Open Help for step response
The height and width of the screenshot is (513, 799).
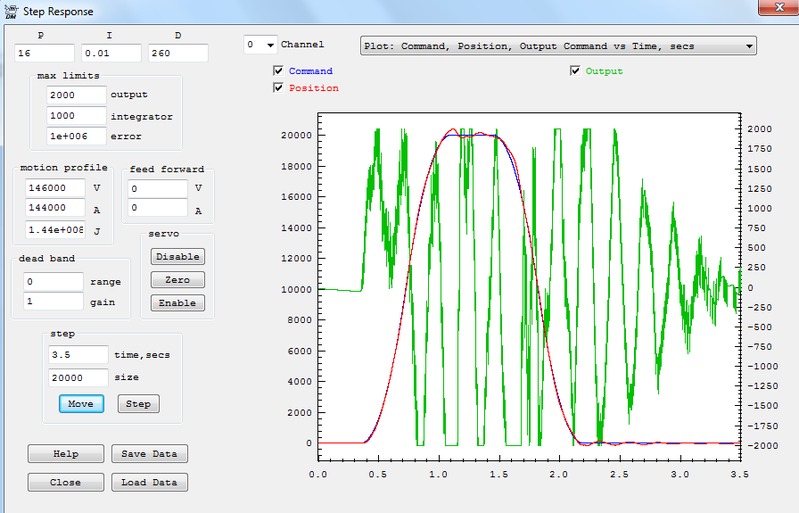[65, 454]
